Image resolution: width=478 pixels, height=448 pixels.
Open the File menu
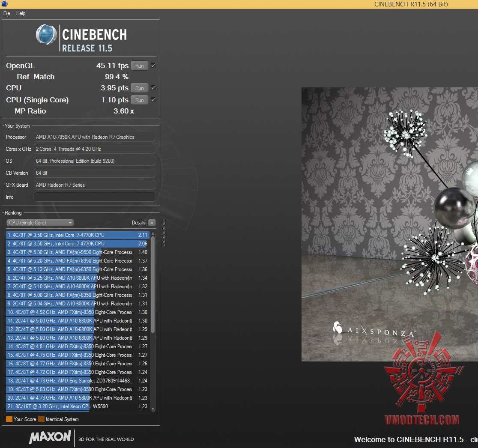(x=7, y=13)
